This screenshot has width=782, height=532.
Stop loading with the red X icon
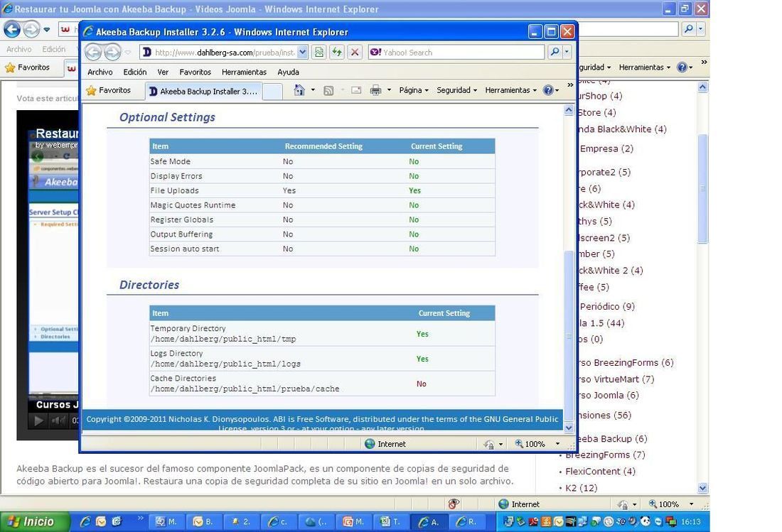coord(355,52)
